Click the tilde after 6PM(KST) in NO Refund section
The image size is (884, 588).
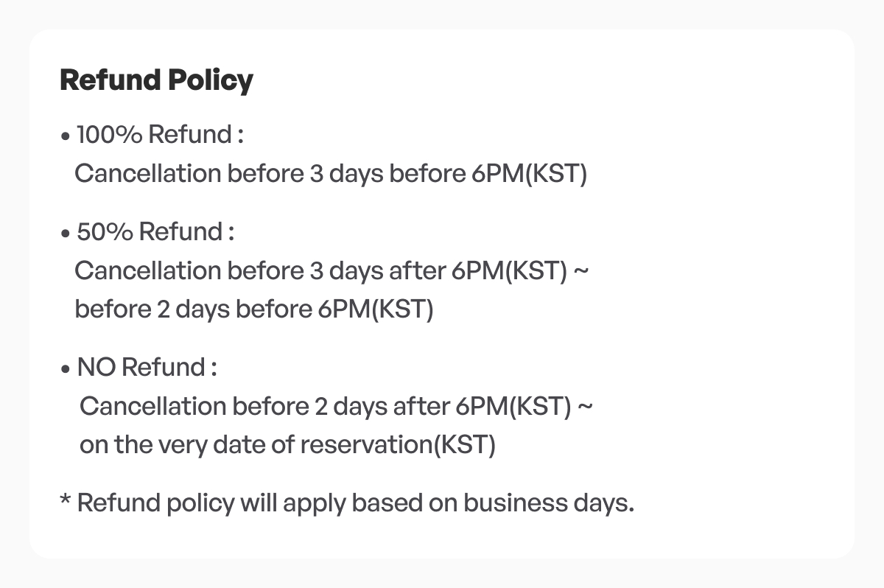(585, 407)
